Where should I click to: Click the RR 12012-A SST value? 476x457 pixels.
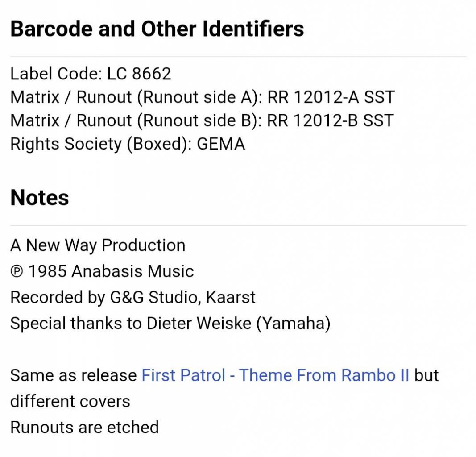(331, 97)
